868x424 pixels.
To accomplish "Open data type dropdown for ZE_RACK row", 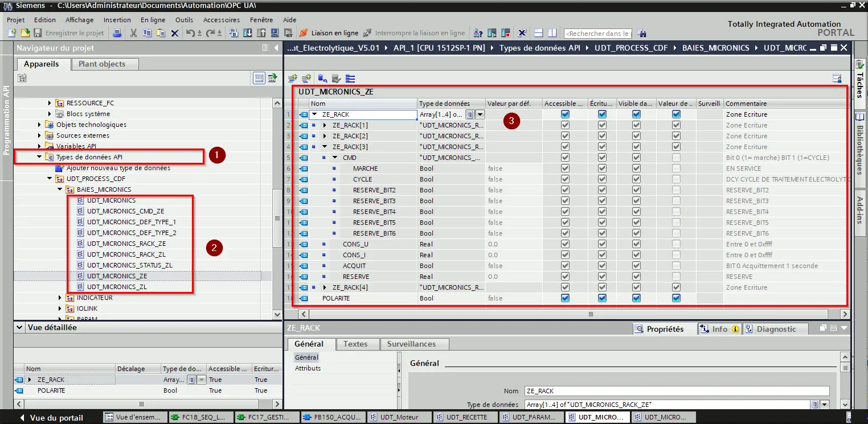I will tap(480, 114).
